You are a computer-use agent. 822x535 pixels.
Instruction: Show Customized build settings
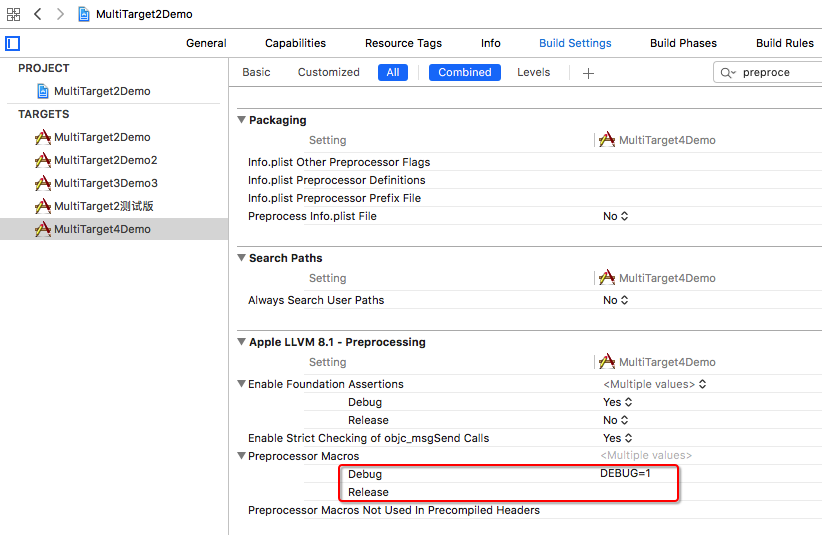pyautogui.click(x=328, y=72)
